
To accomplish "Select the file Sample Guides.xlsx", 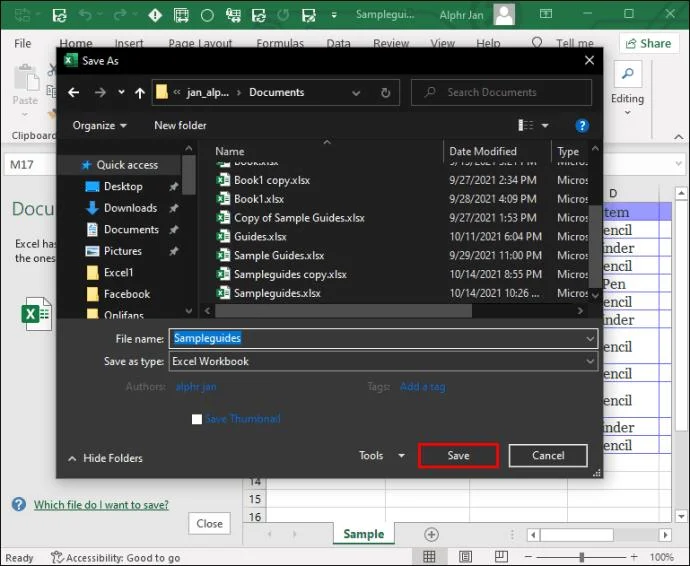I will click(x=279, y=256).
